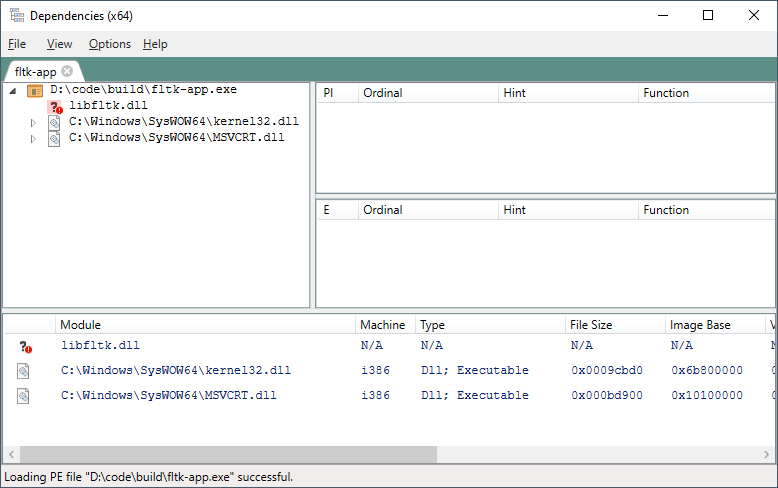Image resolution: width=778 pixels, height=488 pixels.
Task: Click the missing libfltk.dll error icon in tree
Action: [x=55, y=106]
